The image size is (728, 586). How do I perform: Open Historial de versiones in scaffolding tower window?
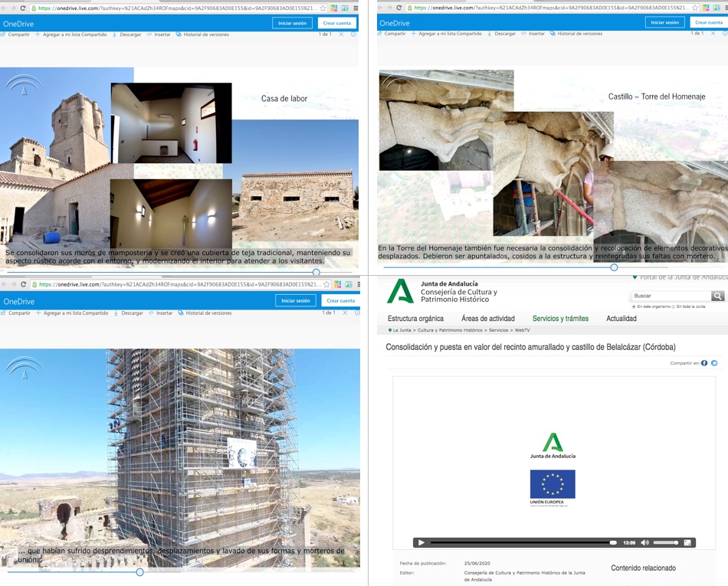[x=205, y=313]
